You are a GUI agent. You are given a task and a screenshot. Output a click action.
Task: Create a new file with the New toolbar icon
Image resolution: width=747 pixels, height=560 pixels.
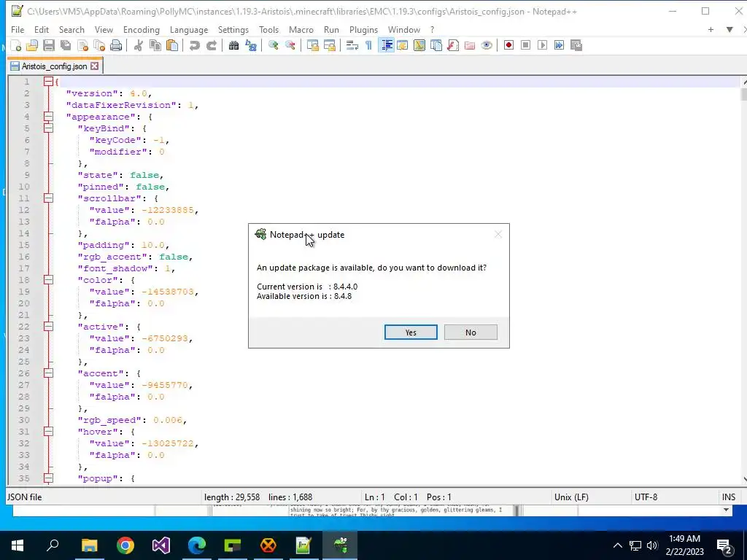16,46
